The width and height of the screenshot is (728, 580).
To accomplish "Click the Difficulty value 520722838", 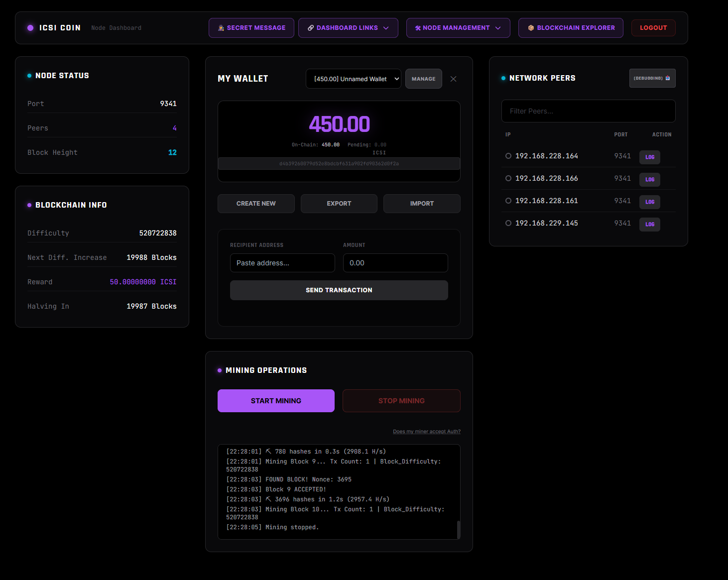I will pos(158,233).
